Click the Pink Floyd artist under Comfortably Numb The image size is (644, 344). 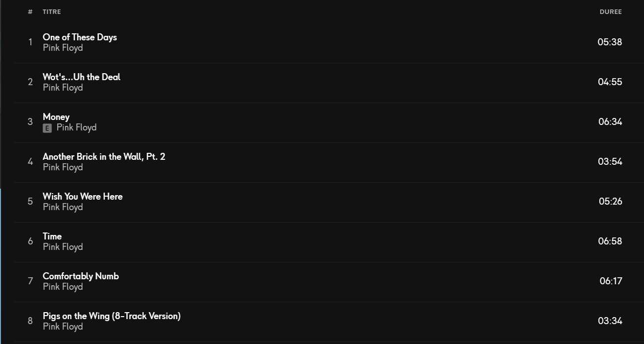(x=63, y=287)
